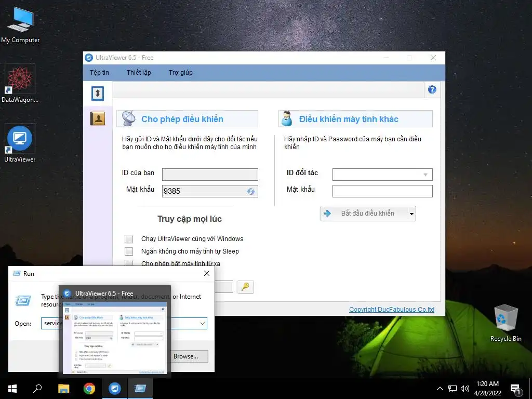Viewport: 532px width, 399px height.
Task: Open the DataWagon desktop shortcut
Action: click(x=20, y=85)
